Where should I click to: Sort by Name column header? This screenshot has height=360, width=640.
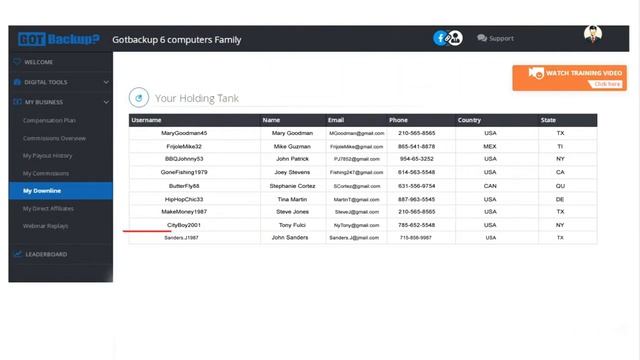[271, 120]
